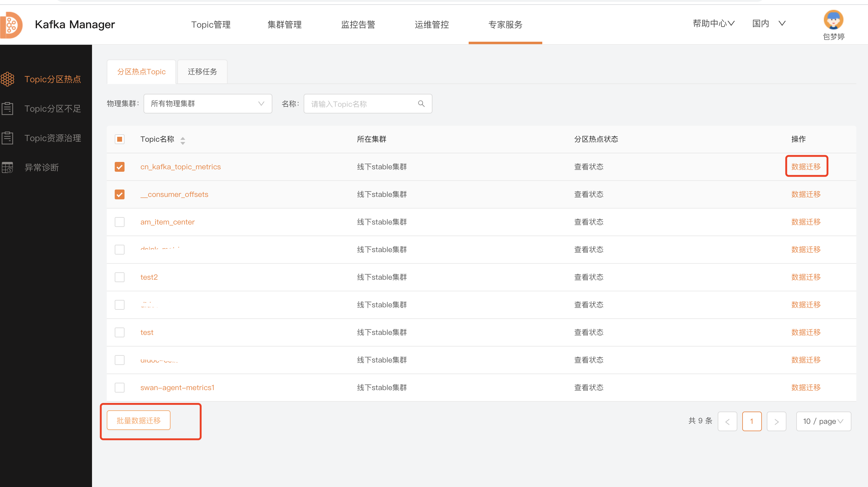Click the Kafka Manager logo icon
Viewport: 868px width, 487px height.
(11, 25)
